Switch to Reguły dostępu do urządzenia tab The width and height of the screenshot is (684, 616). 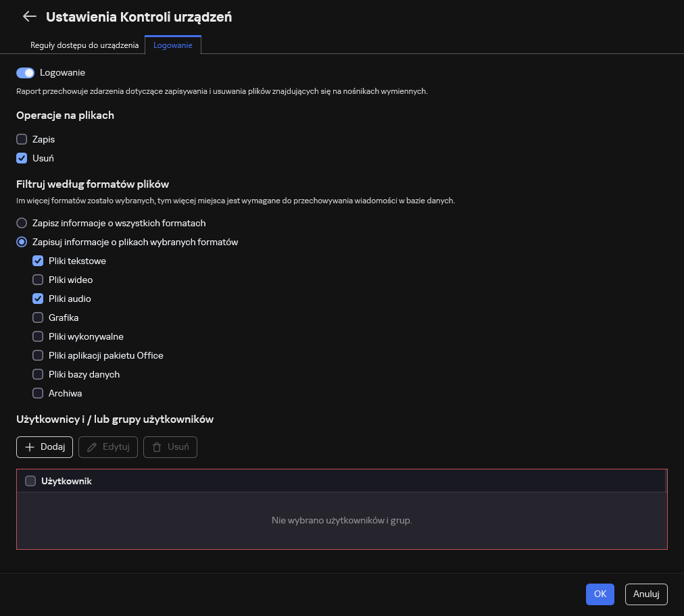pos(84,45)
